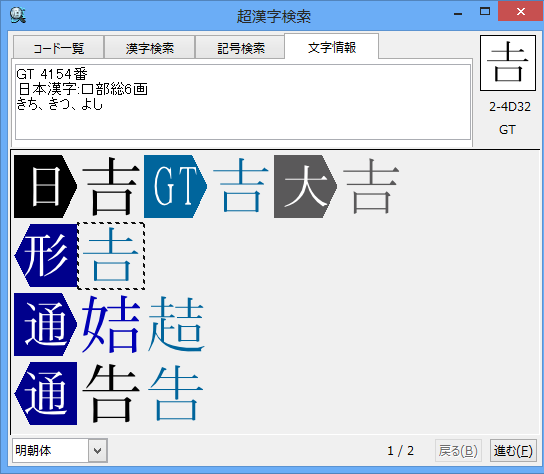Click the 2-4D32 code label
Image resolution: width=544 pixels, height=474 pixels.
510,107
